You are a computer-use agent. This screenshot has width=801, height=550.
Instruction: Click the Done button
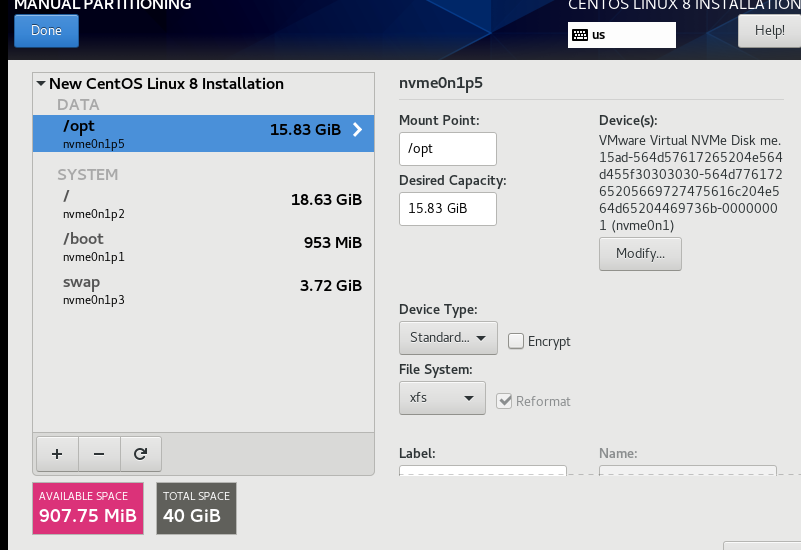click(46, 31)
